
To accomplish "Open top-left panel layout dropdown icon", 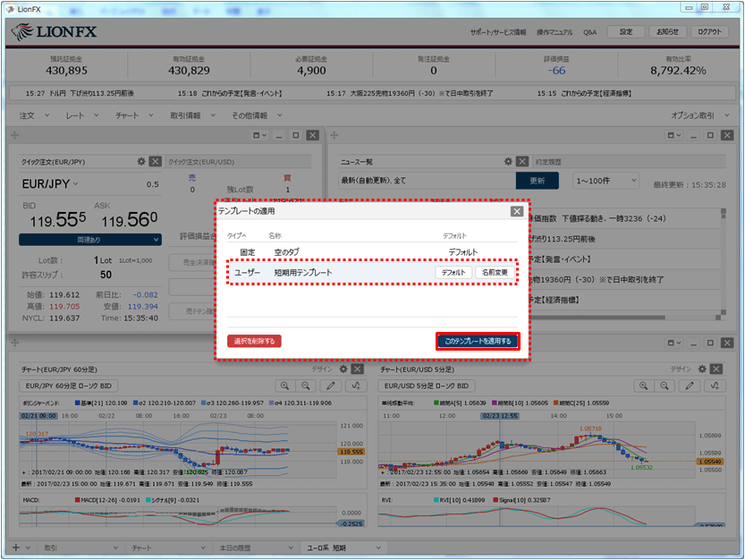I will pyautogui.click(x=260, y=135).
